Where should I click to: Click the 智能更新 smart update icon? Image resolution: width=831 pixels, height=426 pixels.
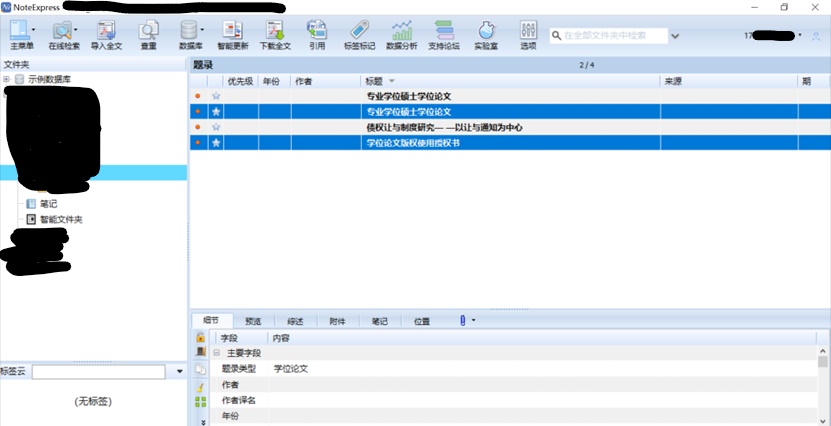232,31
